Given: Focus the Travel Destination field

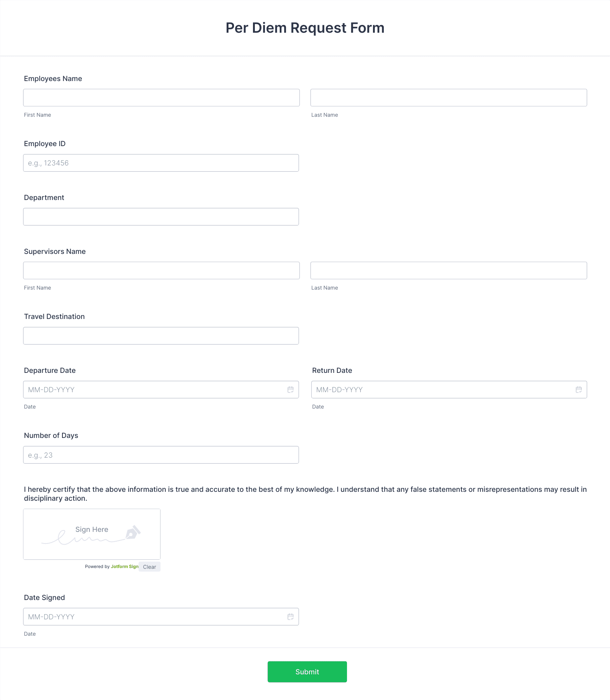Looking at the screenshot, I should click(161, 336).
